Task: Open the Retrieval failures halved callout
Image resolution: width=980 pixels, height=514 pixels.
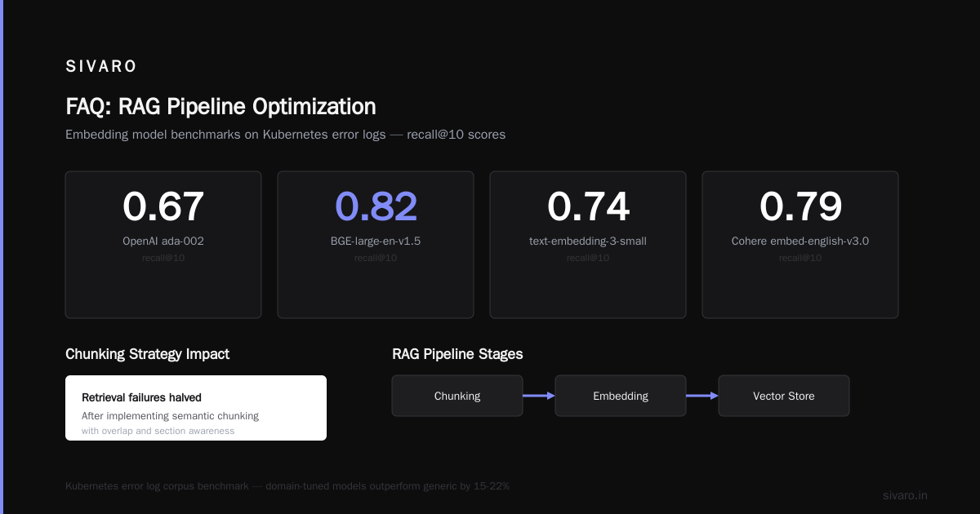Action: (196, 408)
